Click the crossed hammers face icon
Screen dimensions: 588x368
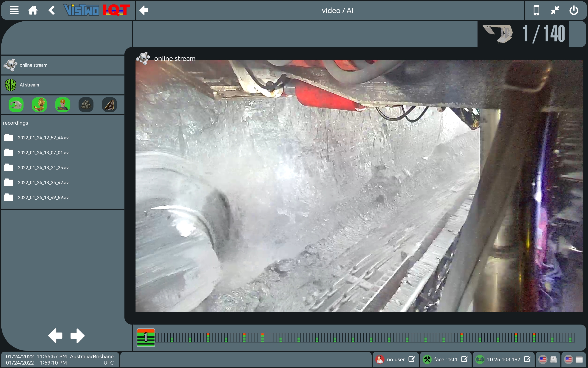coord(427,359)
